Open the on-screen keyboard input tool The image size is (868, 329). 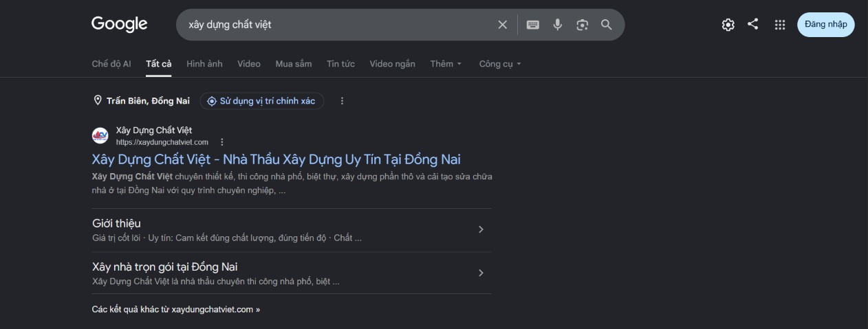tap(533, 25)
